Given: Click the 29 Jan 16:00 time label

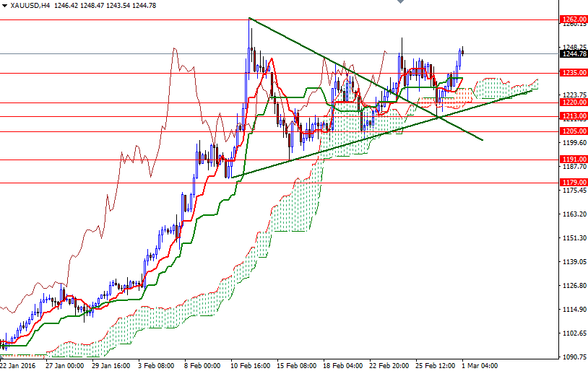Looking at the screenshot, I should pyautogui.click(x=111, y=366).
